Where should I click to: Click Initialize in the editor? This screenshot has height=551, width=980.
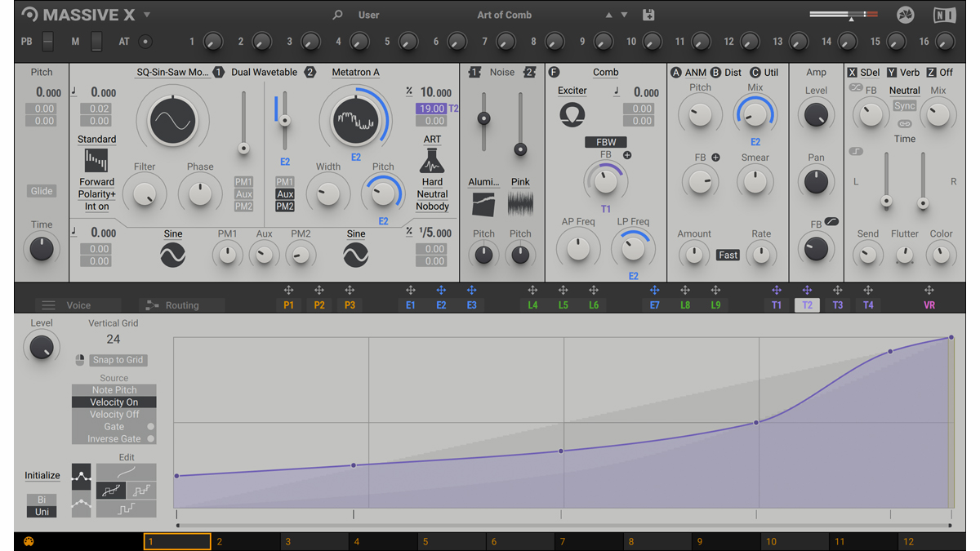(42, 475)
